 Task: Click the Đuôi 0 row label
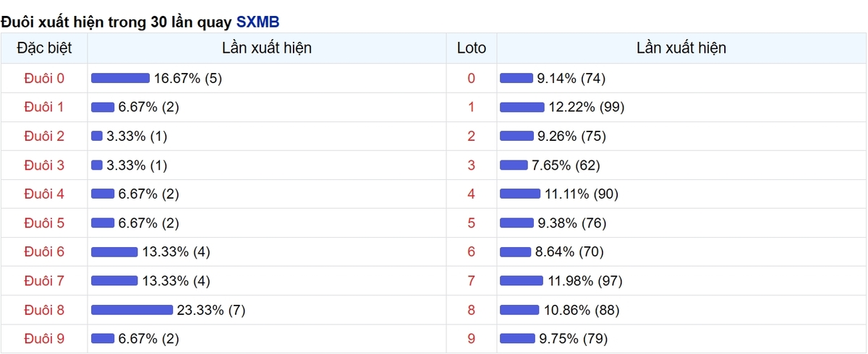click(x=44, y=78)
